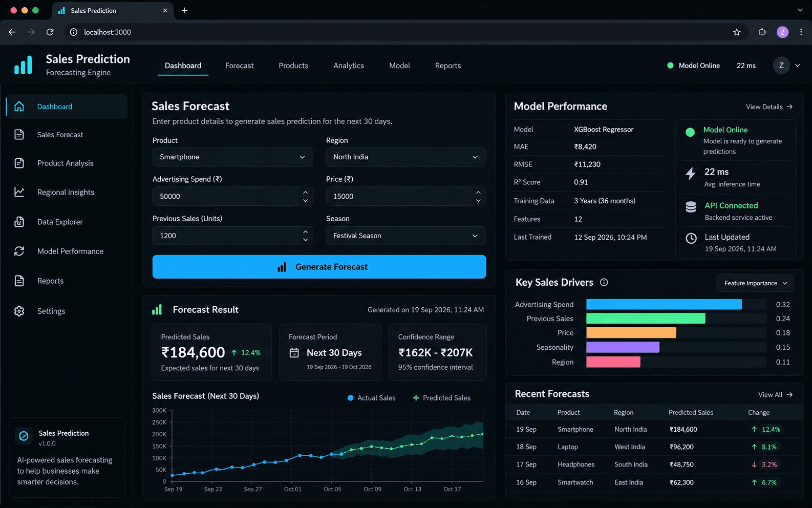Open the View Details link
Screen dimensions: 812x508
coord(769,107)
